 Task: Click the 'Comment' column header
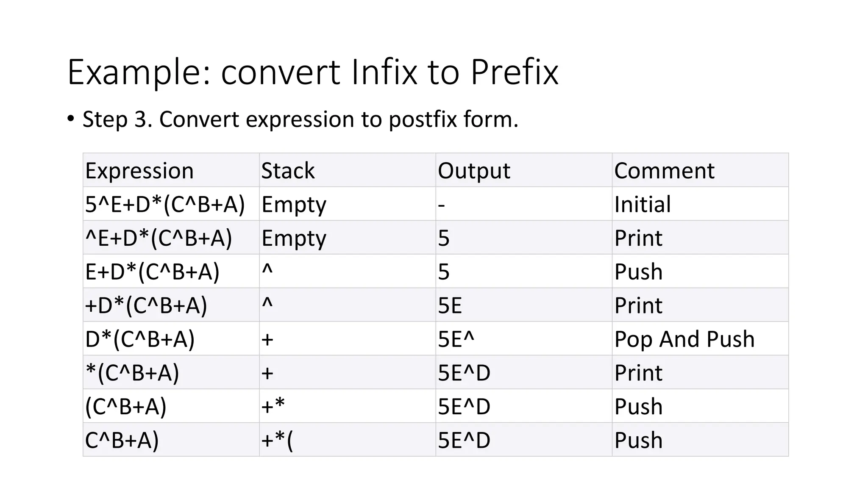(x=700, y=170)
